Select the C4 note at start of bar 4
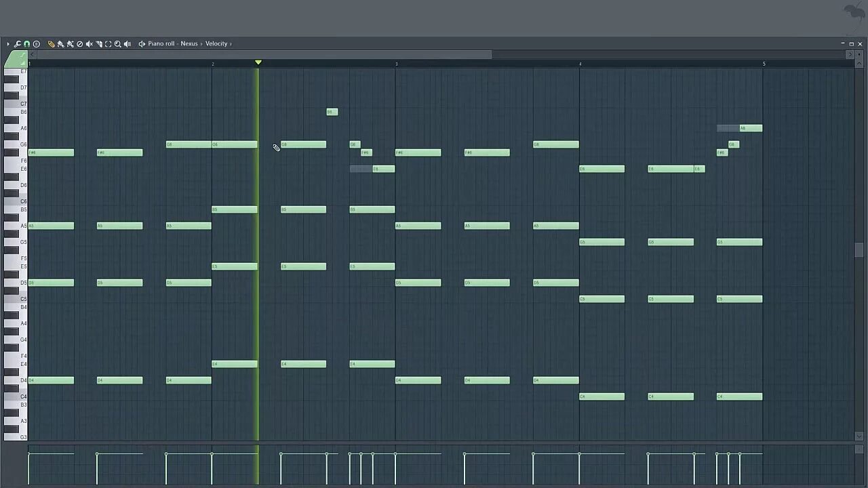The width and height of the screenshot is (868, 488). [x=602, y=396]
